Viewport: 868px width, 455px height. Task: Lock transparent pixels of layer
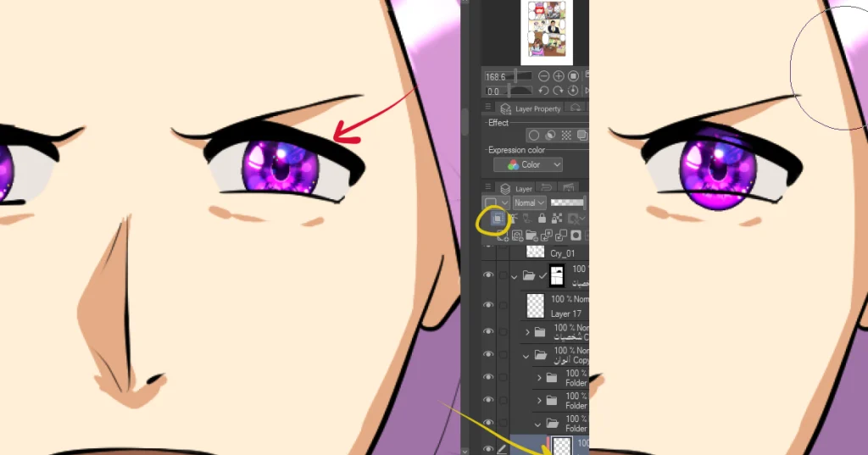(557, 219)
